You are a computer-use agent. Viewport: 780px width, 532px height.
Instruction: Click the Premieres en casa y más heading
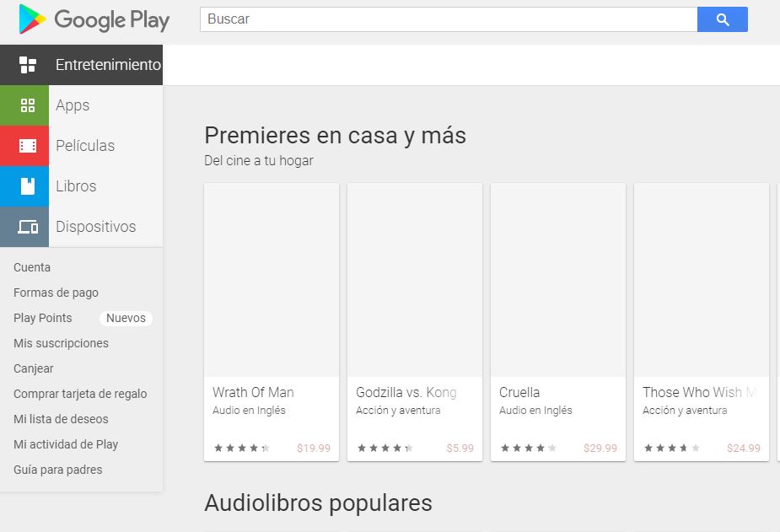tap(335, 135)
